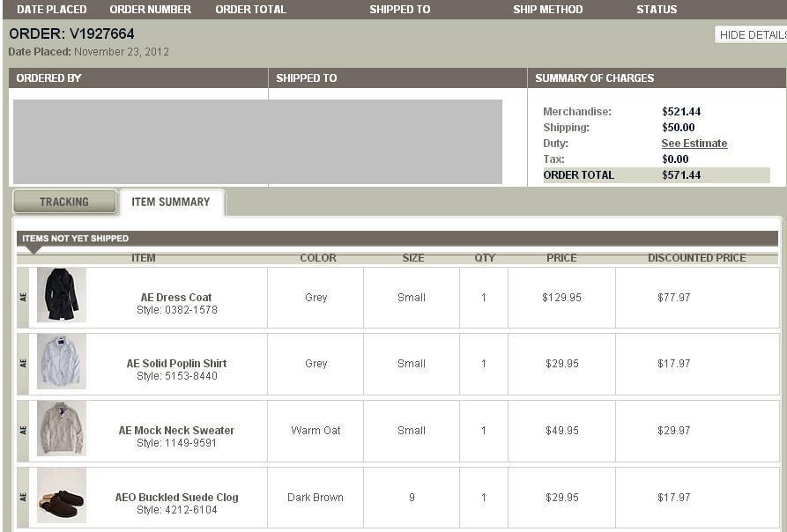Viewport: 787px width, 532px height.
Task: Click the top Shipped To column header
Action: (x=399, y=10)
